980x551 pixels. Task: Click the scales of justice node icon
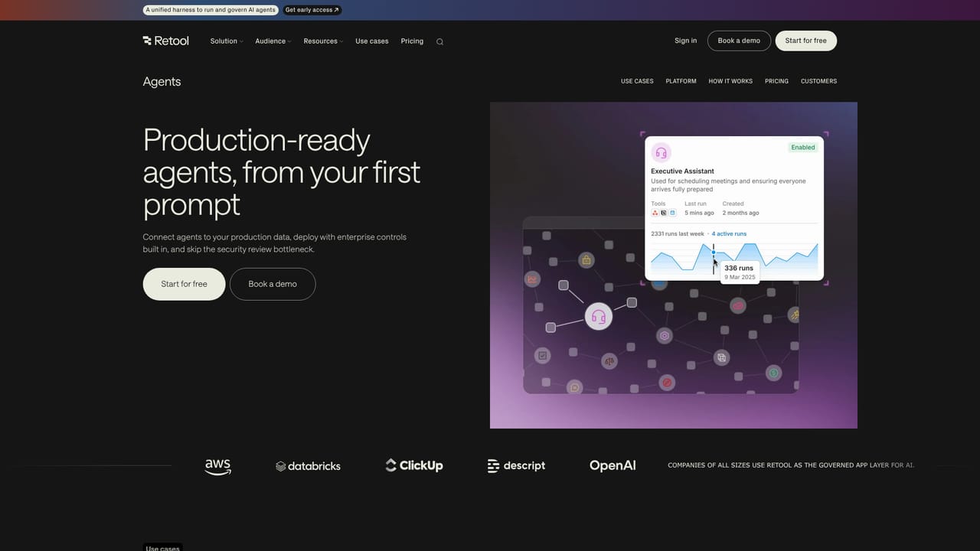pyautogui.click(x=609, y=360)
